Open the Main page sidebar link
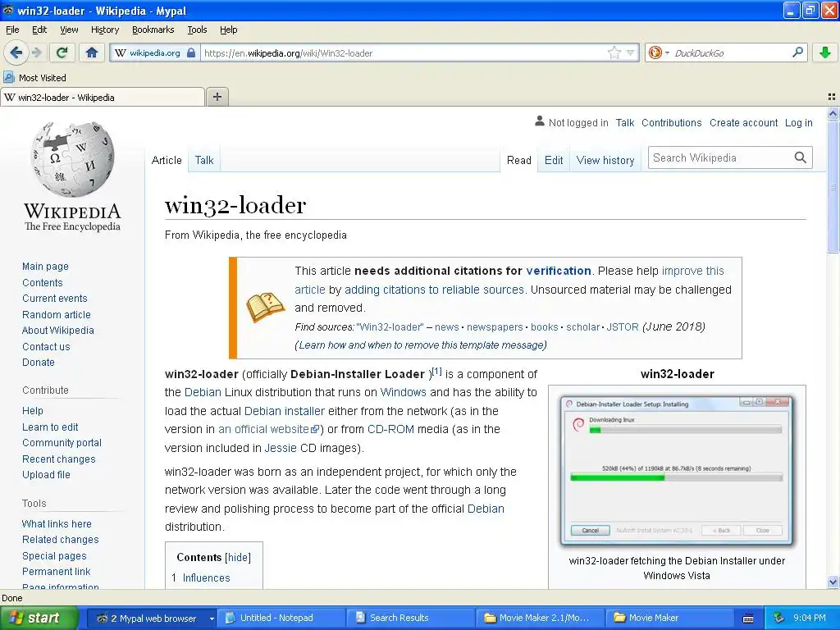The height and width of the screenshot is (630, 840). [x=46, y=267]
